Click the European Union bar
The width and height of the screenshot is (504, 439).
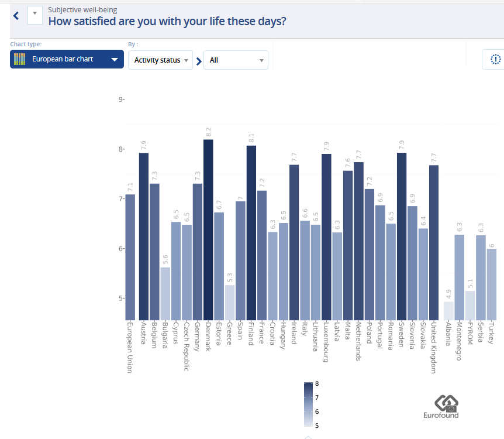(130, 256)
